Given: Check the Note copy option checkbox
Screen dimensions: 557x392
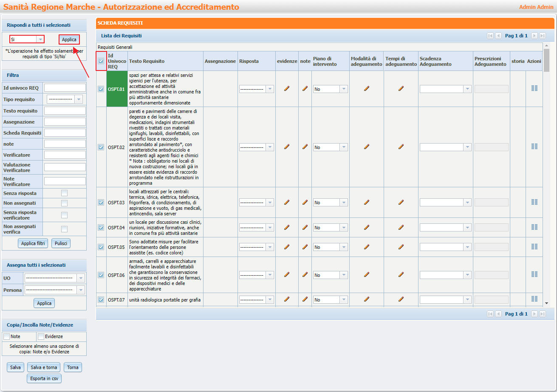Looking at the screenshot, I should coord(7,337).
